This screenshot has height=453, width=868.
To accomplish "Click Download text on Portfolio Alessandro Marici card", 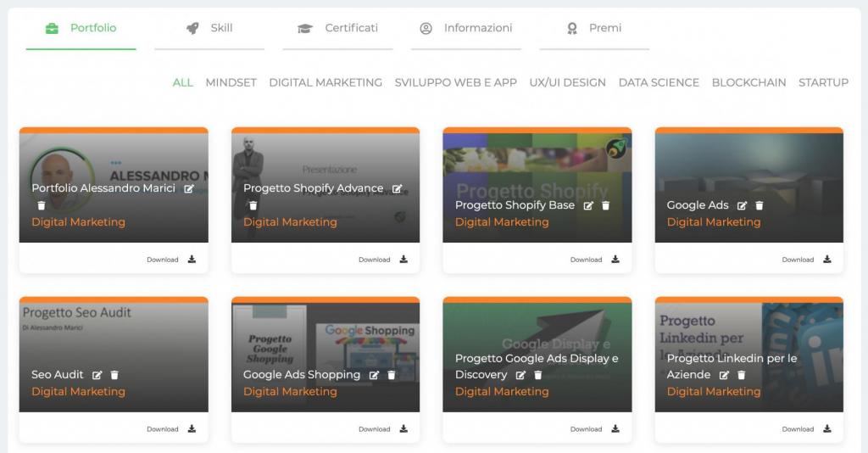I will (162, 260).
